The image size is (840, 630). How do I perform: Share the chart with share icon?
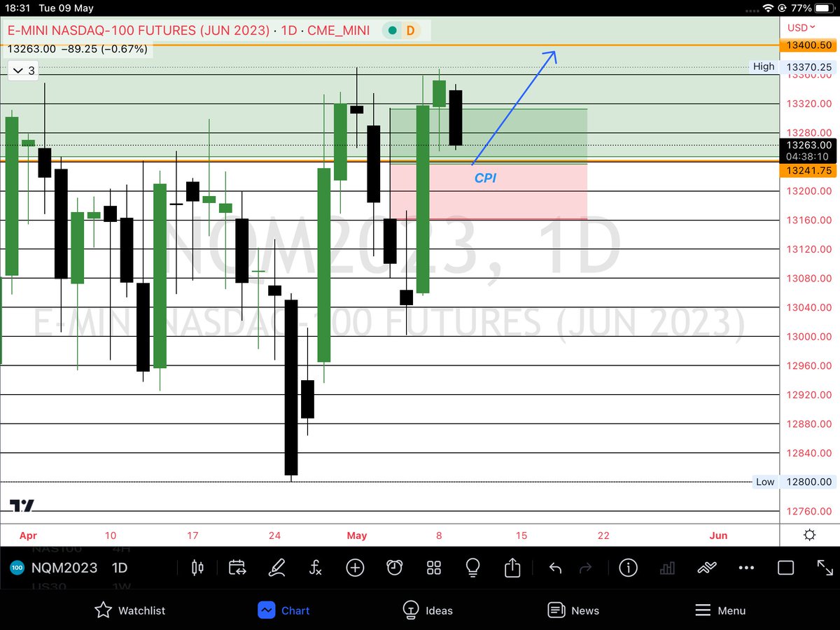512,567
